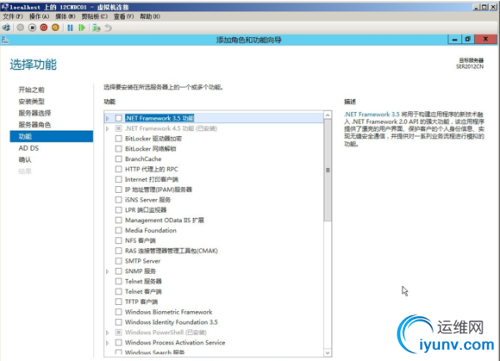
Task: Tick the HTTP 代理上的 RPC checkbox
Action: [x=118, y=169]
